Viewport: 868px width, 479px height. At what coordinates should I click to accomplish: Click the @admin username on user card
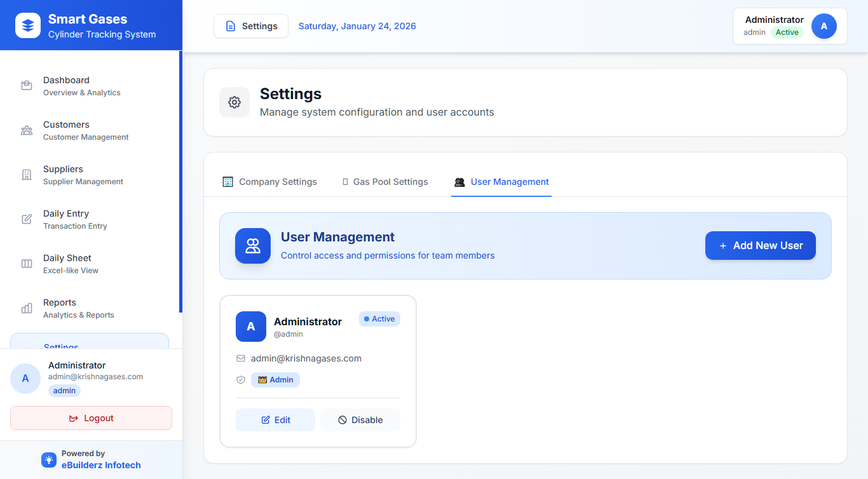tap(288, 334)
